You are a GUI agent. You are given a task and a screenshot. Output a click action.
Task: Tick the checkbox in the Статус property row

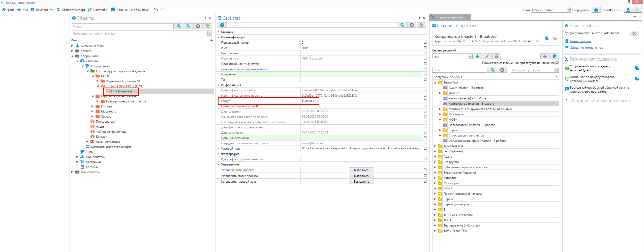(425, 101)
